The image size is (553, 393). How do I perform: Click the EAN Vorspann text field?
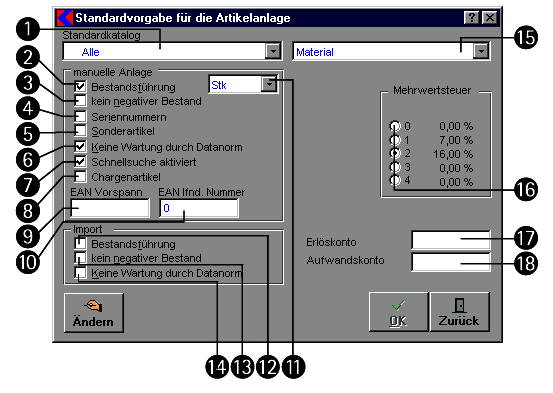pos(110,208)
